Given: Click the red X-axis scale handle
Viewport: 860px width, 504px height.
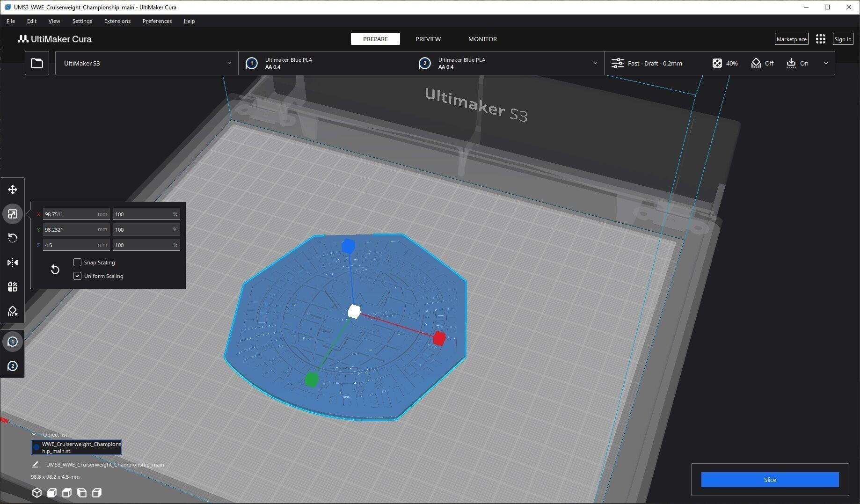Looking at the screenshot, I should (x=439, y=338).
